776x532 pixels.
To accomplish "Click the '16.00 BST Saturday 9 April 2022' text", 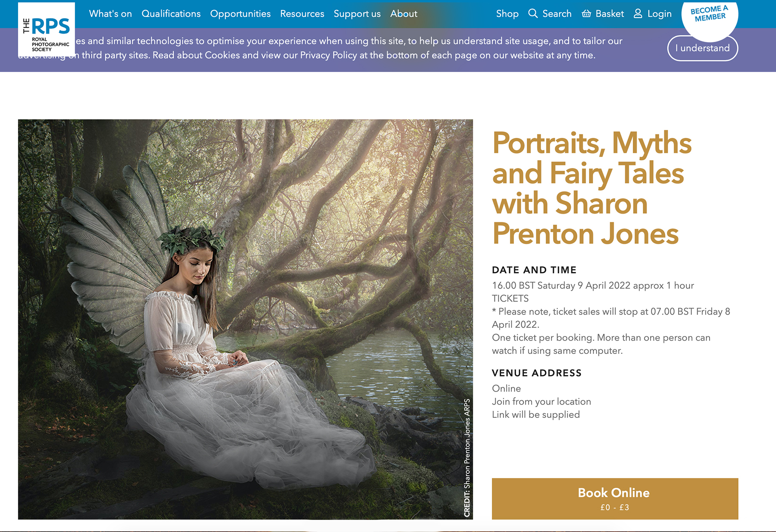I will (x=561, y=286).
